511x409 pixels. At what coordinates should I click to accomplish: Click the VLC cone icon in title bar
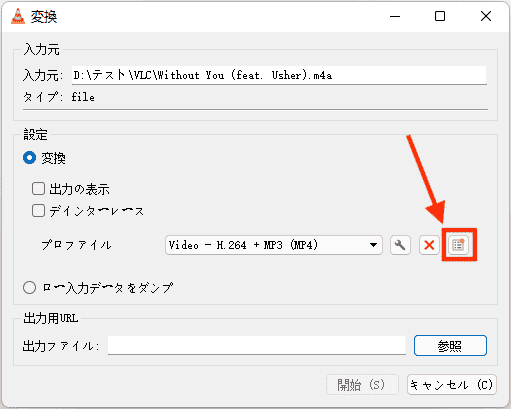click(x=18, y=16)
